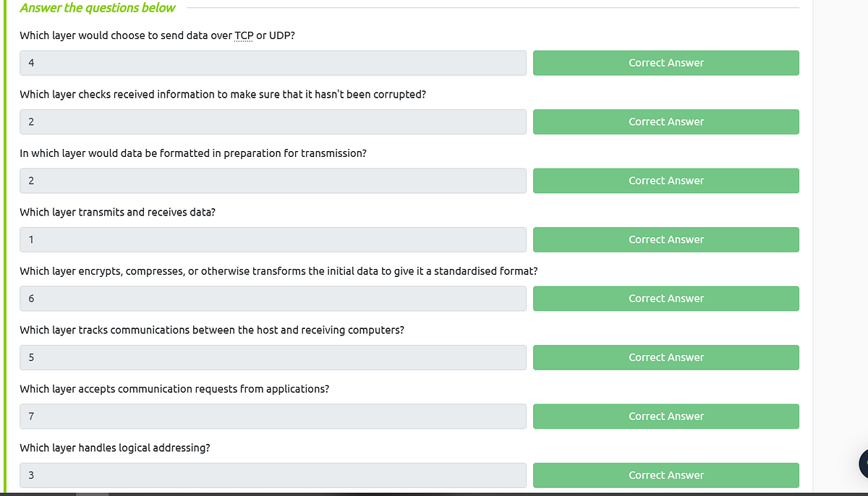Click the Correct Answer button for TCP or UDP question

pos(665,63)
